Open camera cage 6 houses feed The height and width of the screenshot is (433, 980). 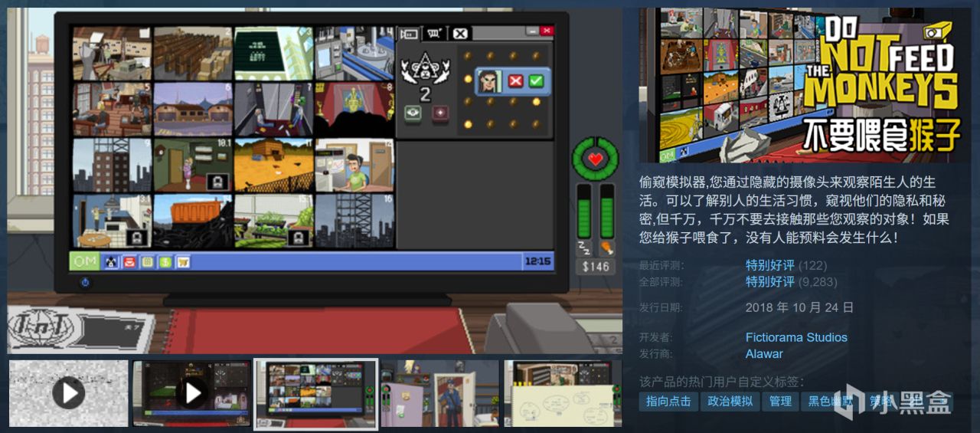click(x=192, y=110)
